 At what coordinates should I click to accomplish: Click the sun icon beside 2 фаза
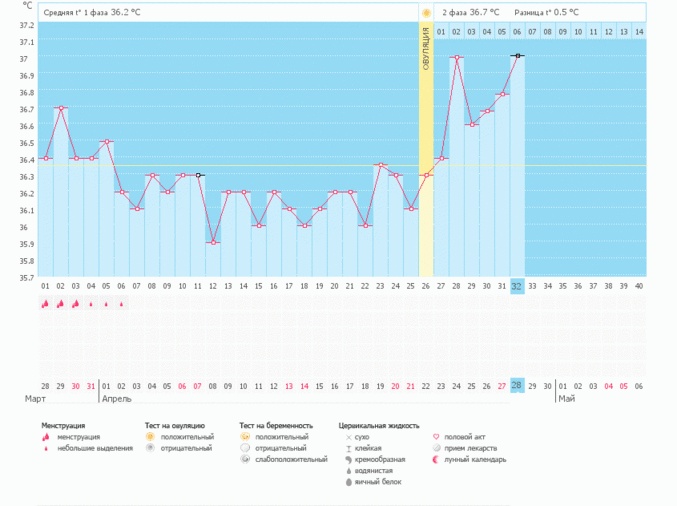point(426,12)
